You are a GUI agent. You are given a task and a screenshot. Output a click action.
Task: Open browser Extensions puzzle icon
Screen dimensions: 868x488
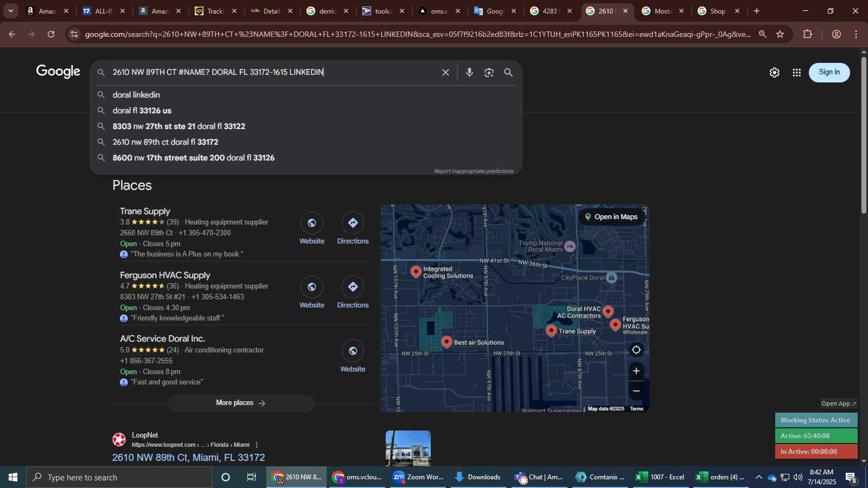pos(807,34)
